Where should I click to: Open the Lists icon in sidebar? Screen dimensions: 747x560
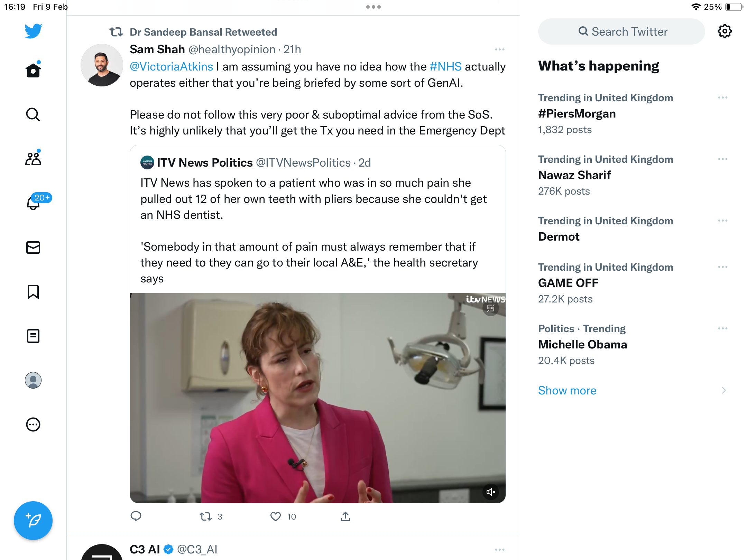[x=33, y=336]
